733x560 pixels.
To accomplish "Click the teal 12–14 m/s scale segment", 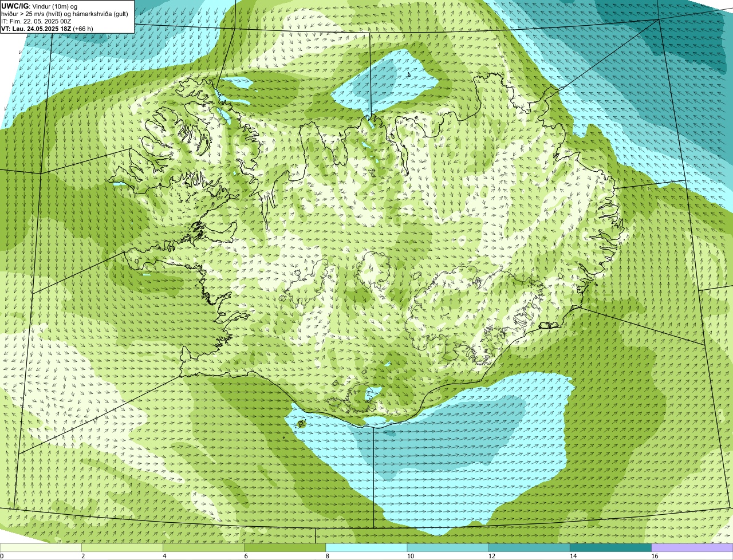I will coord(529,547).
